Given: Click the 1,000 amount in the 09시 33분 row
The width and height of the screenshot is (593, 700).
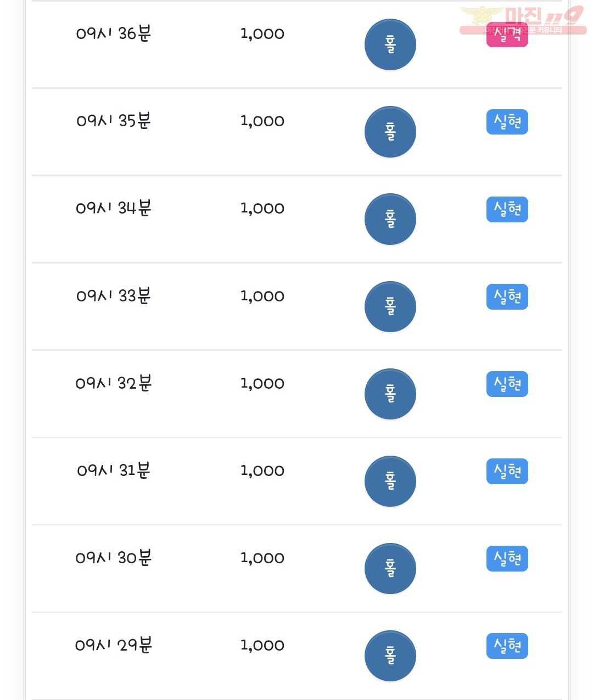Looking at the screenshot, I should point(262,296).
